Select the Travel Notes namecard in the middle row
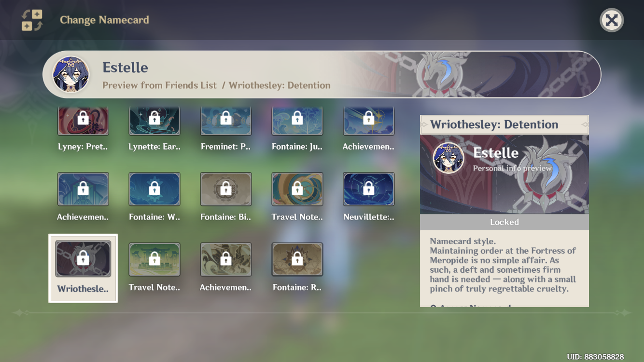Viewport: 644px width, 362px height. coord(297,189)
